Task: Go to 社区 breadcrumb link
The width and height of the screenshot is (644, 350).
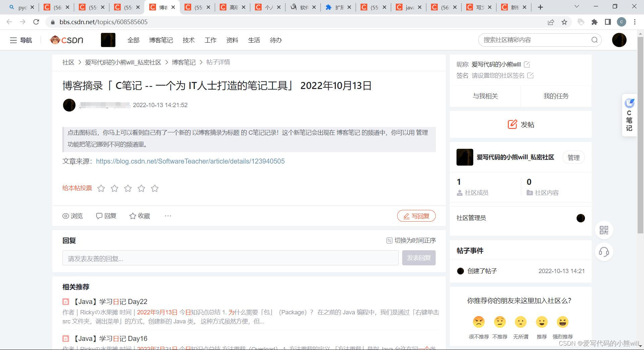Action: click(x=68, y=62)
